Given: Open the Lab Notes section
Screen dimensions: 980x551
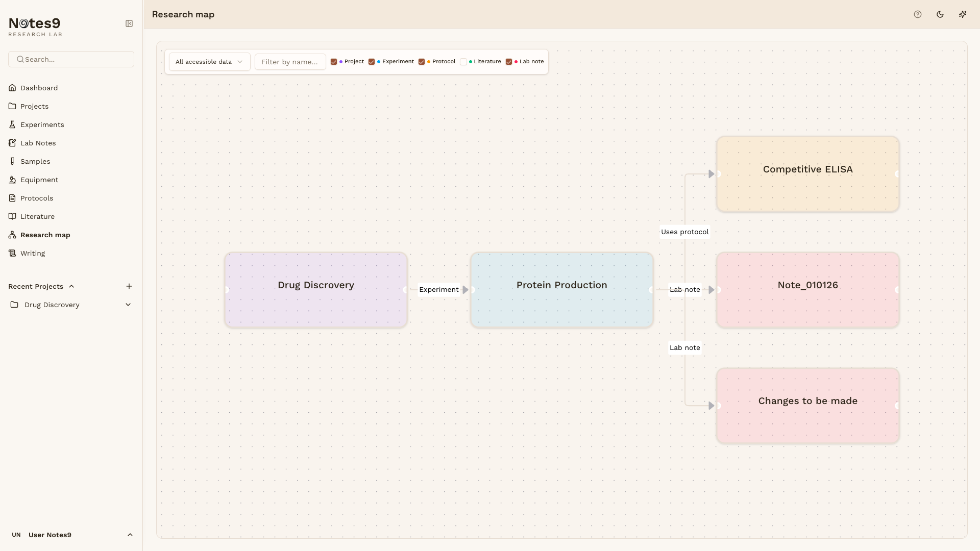Looking at the screenshot, I should tap(38, 143).
